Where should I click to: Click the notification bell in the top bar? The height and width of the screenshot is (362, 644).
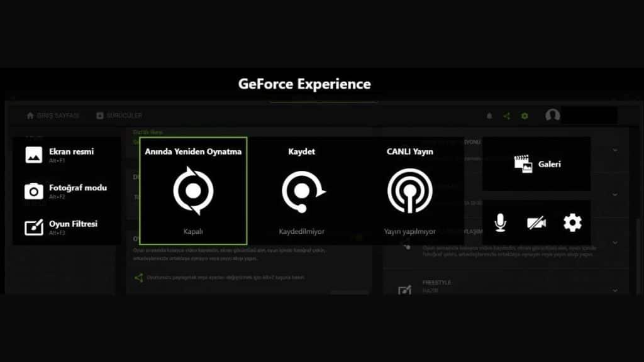tap(490, 116)
